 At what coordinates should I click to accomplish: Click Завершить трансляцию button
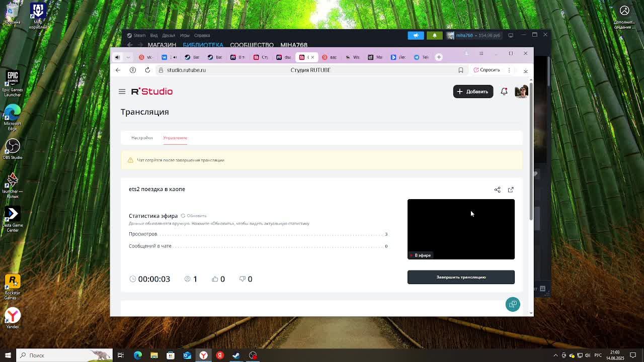(x=461, y=277)
